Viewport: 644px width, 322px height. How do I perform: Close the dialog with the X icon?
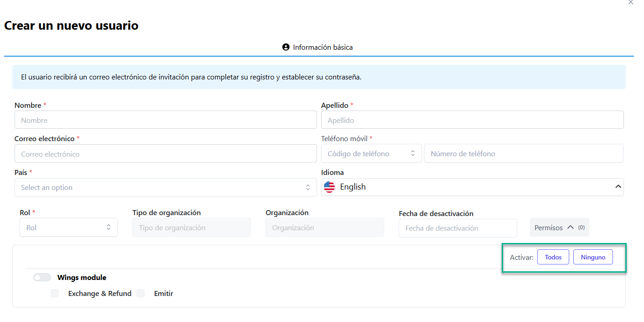click(631, 2)
